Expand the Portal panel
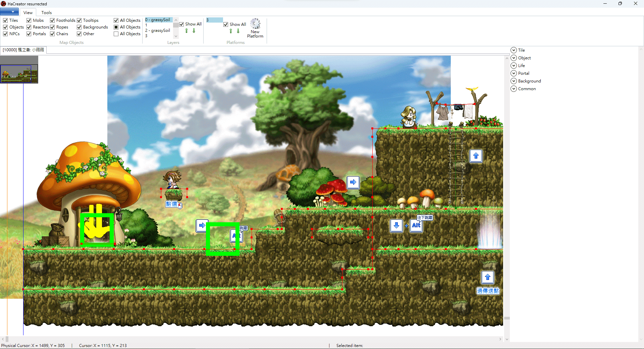644x349 pixels. (514, 73)
